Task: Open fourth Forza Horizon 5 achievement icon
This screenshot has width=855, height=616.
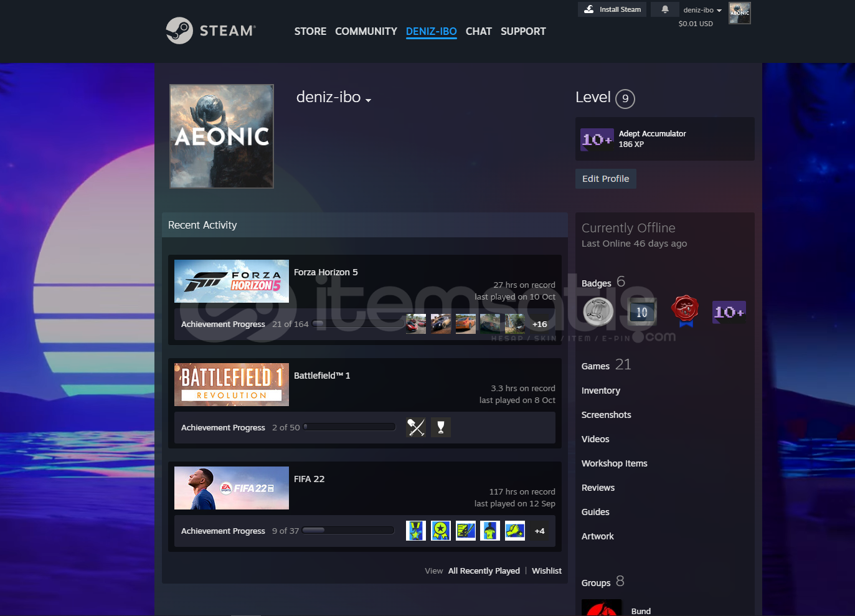Action: click(490, 324)
